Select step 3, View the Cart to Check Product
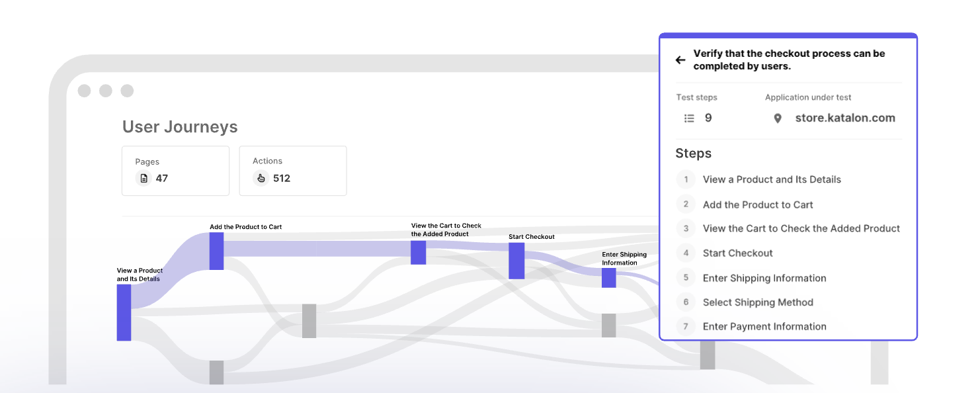 tap(801, 228)
